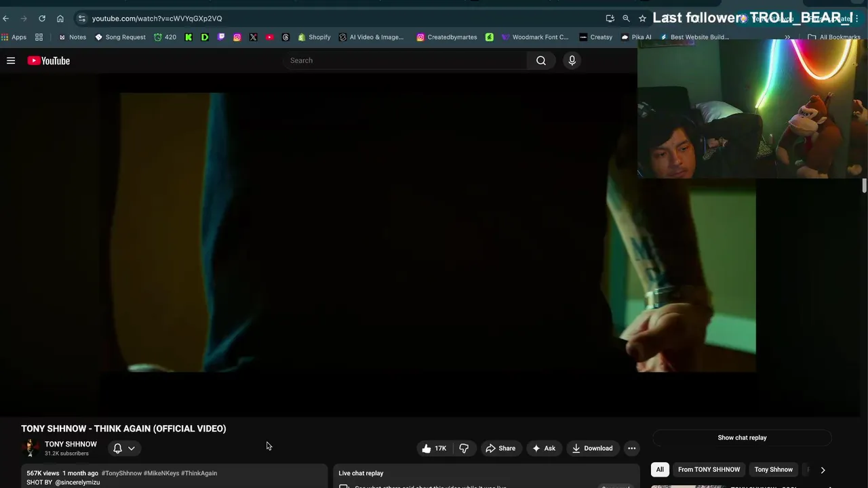
Task: Start voice search with microphone icon
Action: click(572, 60)
